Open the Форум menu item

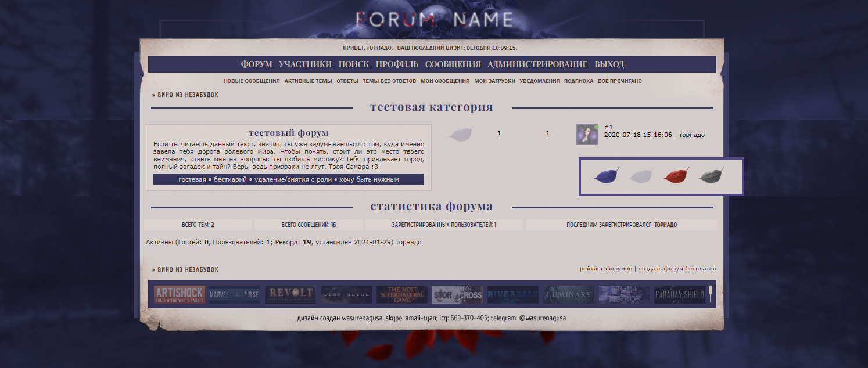256,64
